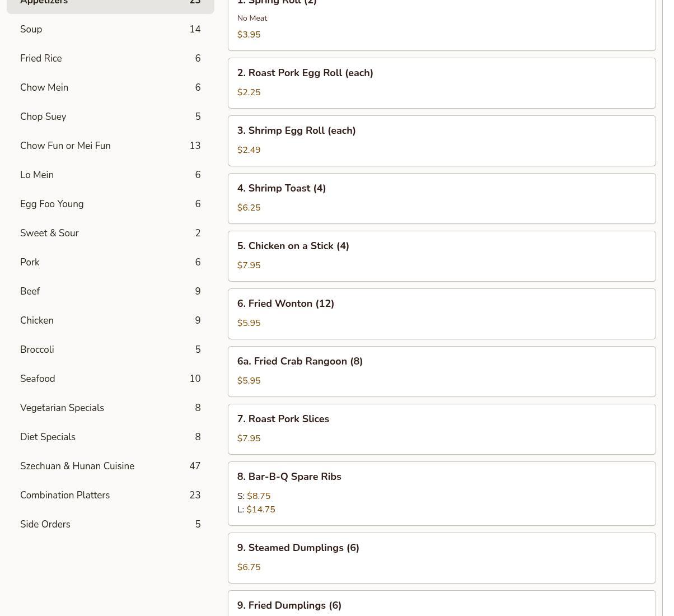Image resolution: width=674 pixels, height=616 pixels.
Task: Click the $6.75 steamed dumplings price
Action: coord(249,567)
